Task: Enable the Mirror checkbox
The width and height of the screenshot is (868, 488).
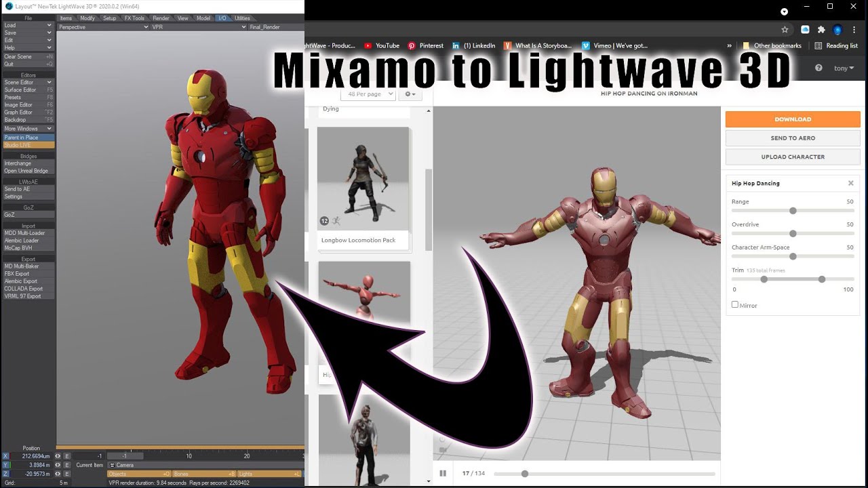Action: (735, 305)
